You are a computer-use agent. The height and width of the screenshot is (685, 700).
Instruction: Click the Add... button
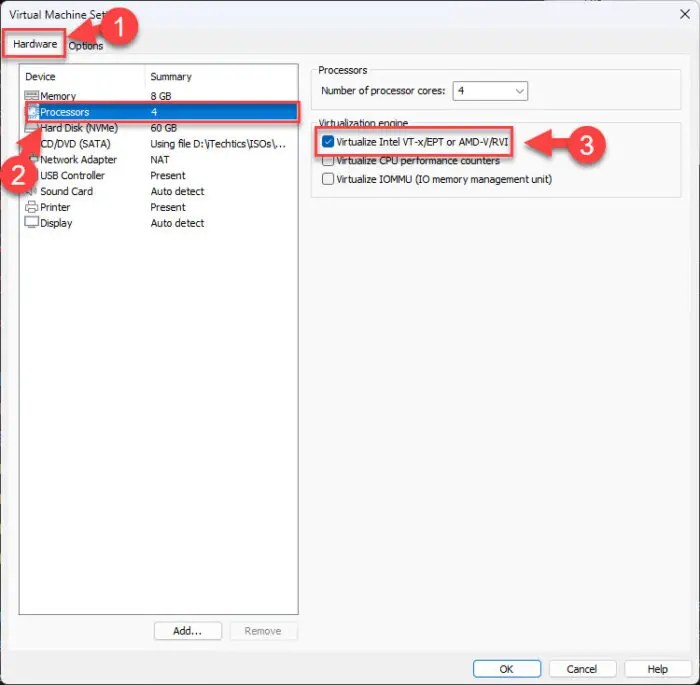coord(188,631)
